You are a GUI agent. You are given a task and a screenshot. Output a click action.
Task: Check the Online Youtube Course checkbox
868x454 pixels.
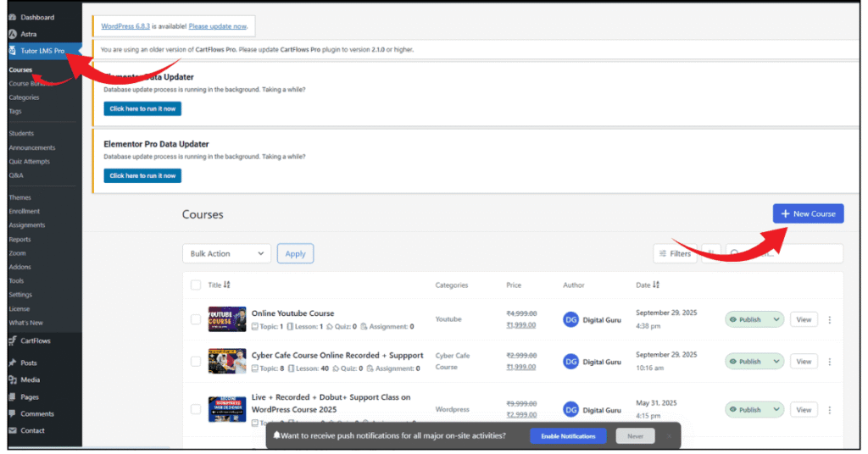tap(196, 319)
